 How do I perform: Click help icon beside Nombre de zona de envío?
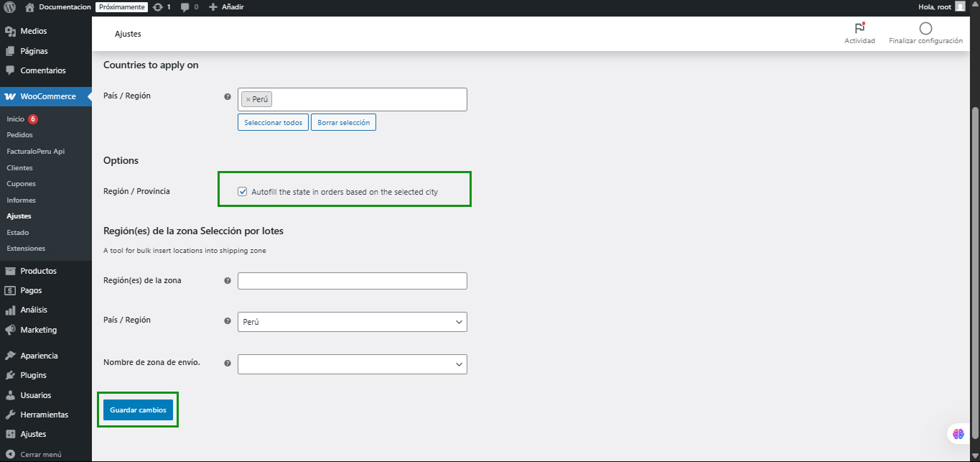(228, 364)
